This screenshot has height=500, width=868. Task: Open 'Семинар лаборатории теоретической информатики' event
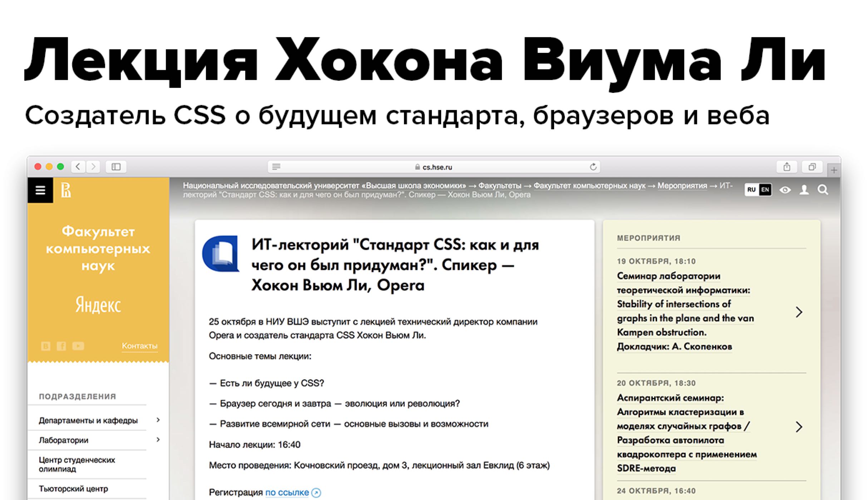click(x=685, y=311)
